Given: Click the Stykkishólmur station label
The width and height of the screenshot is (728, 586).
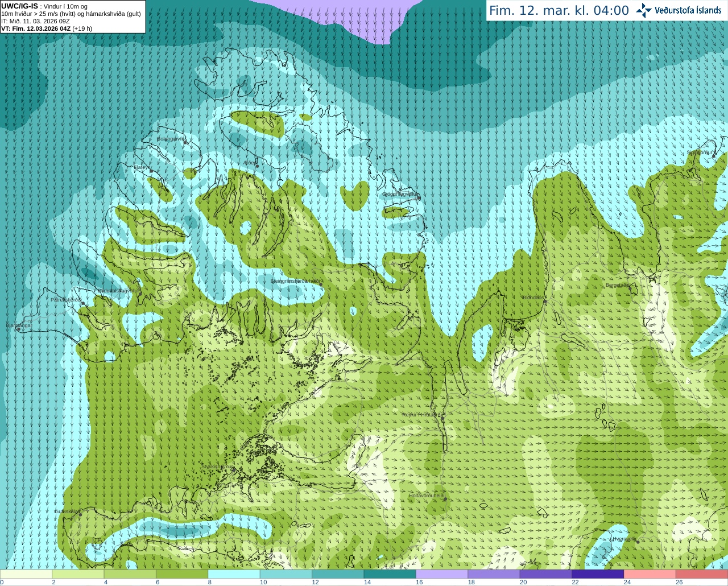Looking at the screenshot, I should pos(218,467).
